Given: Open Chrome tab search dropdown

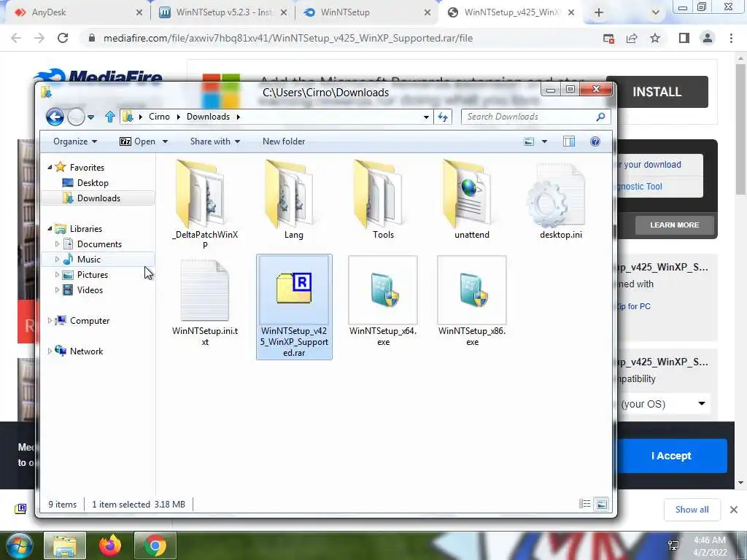Looking at the screenshot, I should [656, 12].
